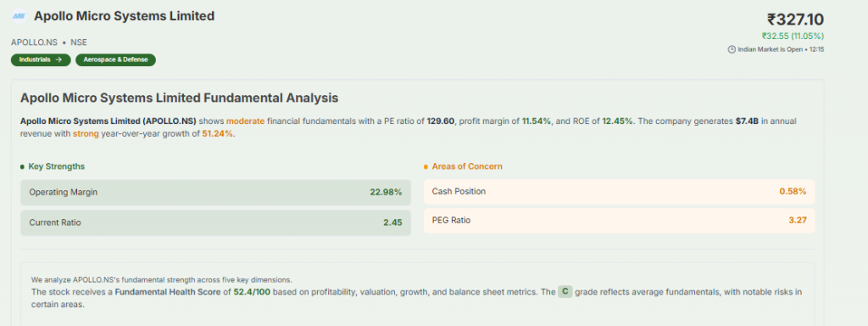Select the Cash Position concern row

[620, 192]
